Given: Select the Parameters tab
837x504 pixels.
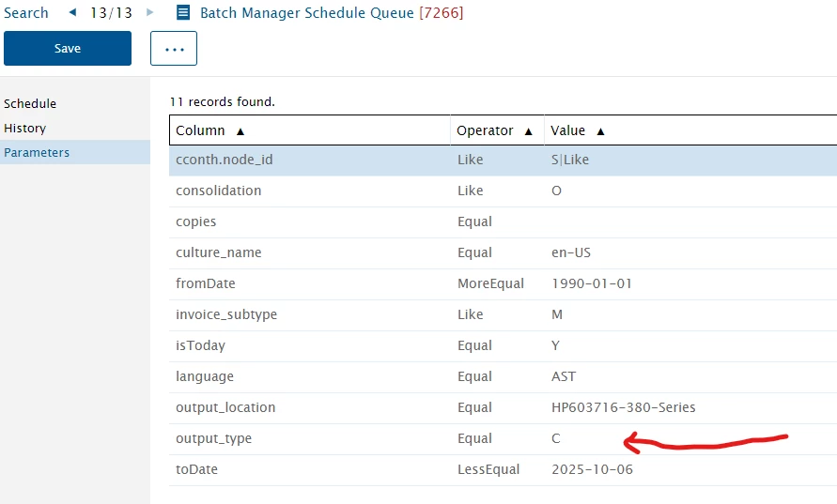Looking at the screenshot, I should point(75,153).
